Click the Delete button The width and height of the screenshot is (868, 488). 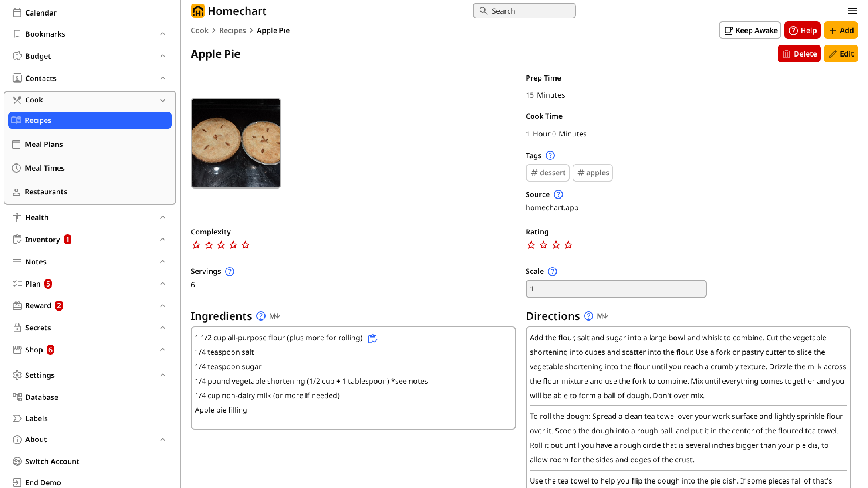(x=799, y=54)
